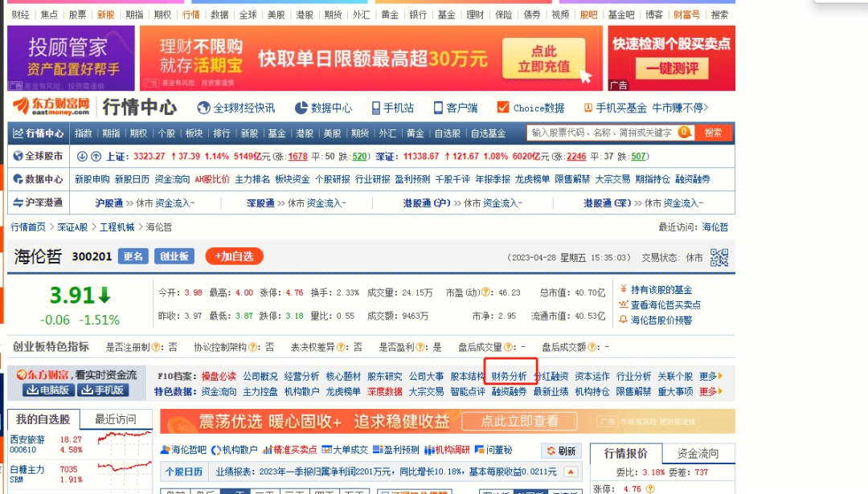The width and height of the screenshot is (868, 494).
Task: Open 机构散户 ring icon link
Action: [216, 450]
